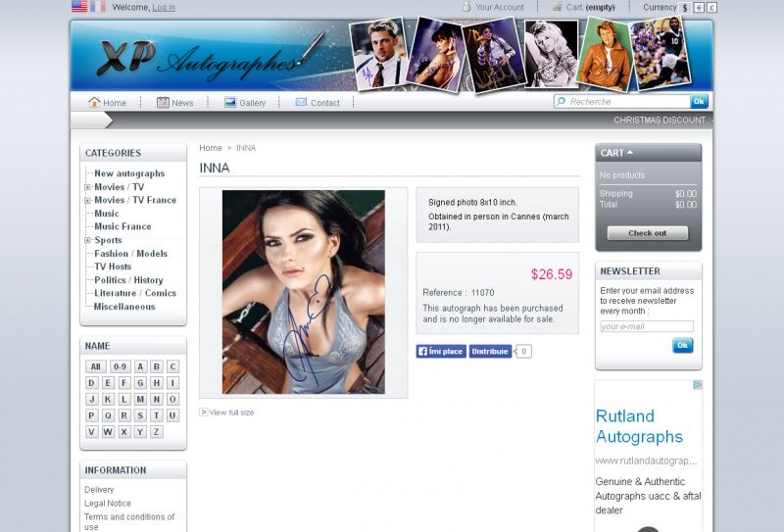
Task: Select dollar currency symbol
Action: (x=685, y=7)
